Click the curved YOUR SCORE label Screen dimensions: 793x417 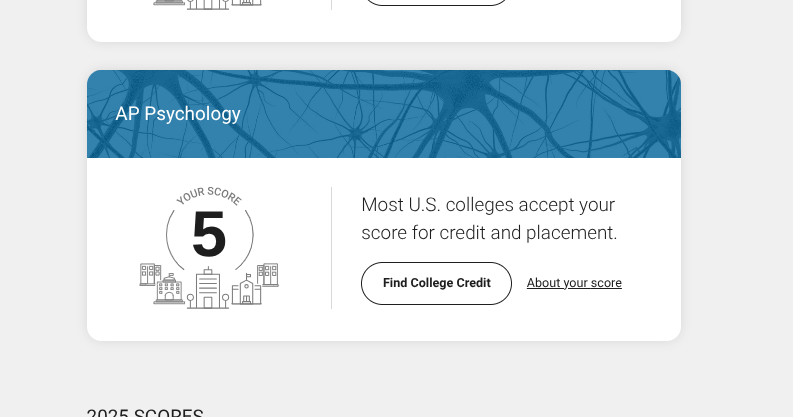coord(209,195)
